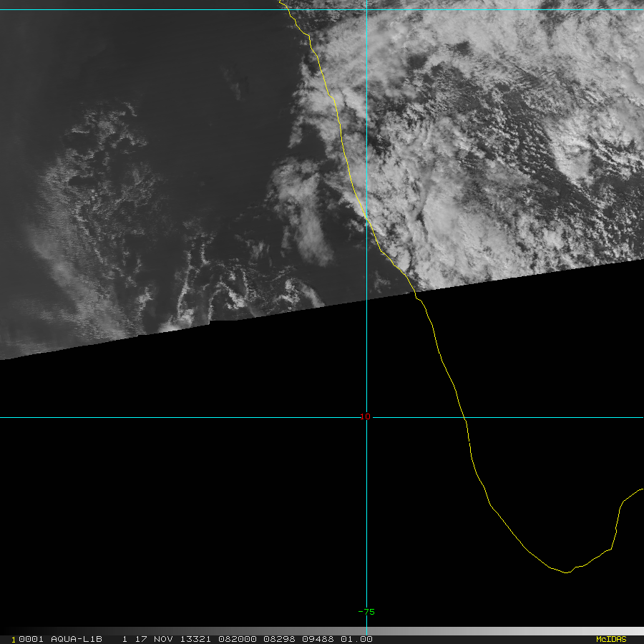Click the step notch in the swath edge
The width and height of the screenshot is (644, 644).
(x=210, y=323)
